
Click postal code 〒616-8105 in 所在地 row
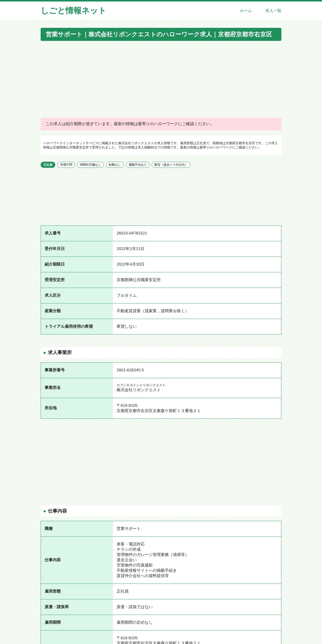coord(127,406)
